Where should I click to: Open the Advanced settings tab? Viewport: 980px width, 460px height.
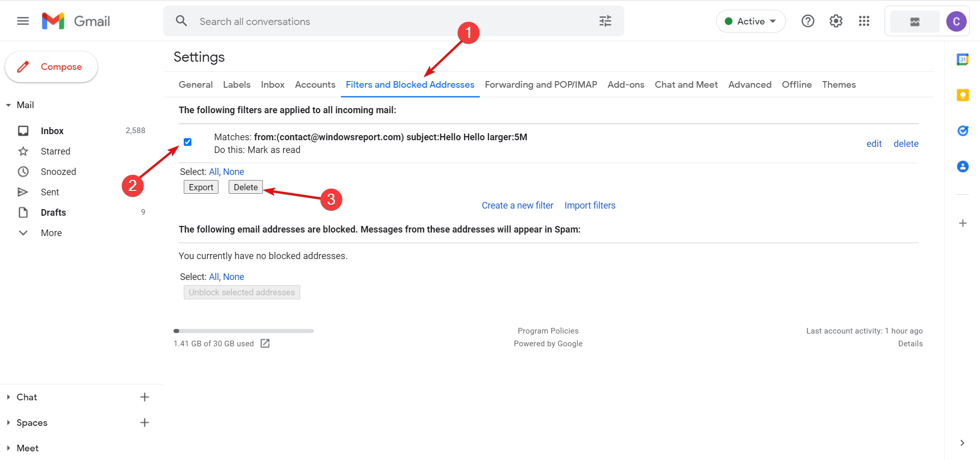(x=750, y=85)
